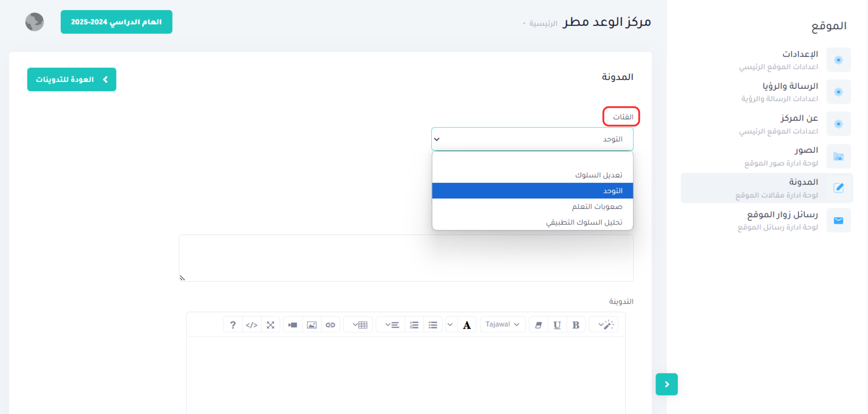Click the envelope messages icon
This screenshot has width=868, height=414.
[x=838, y=220]
